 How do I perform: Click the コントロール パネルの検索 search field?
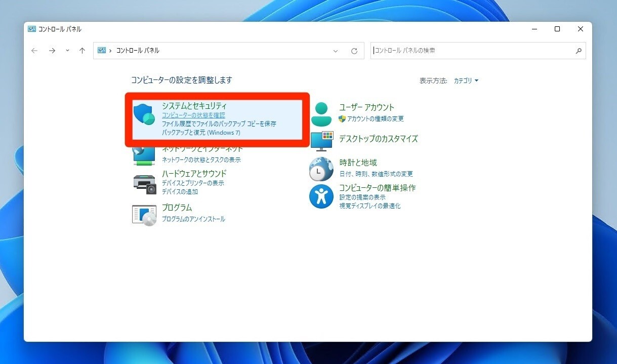point(478,51)
